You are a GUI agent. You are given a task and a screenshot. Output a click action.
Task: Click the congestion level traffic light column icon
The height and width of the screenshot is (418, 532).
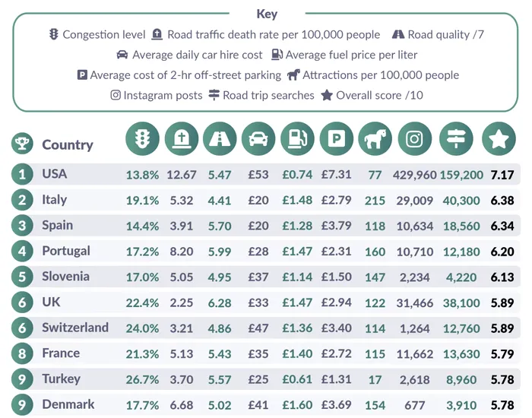[x=143, y=140]
